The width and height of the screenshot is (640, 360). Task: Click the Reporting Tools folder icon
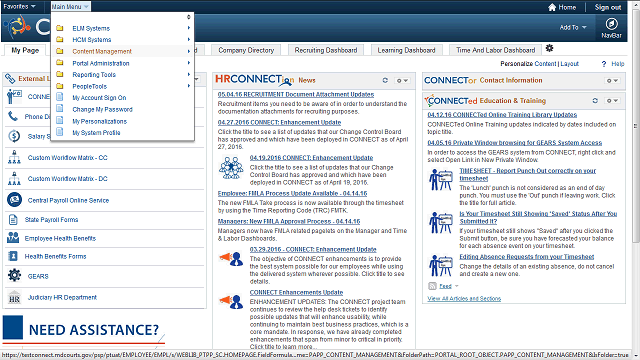coord(60,74)
